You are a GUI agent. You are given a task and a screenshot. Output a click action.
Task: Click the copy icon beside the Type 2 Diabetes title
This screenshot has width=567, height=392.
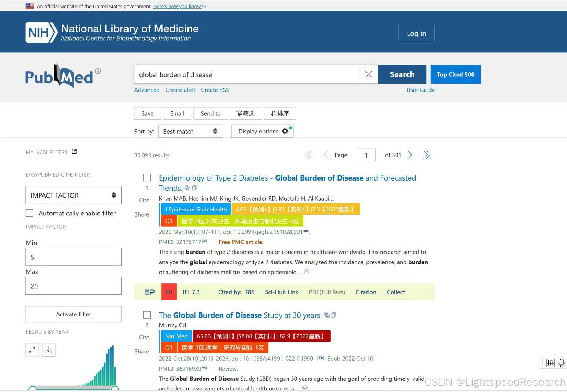pyautogui.click(x=194, y=188)
